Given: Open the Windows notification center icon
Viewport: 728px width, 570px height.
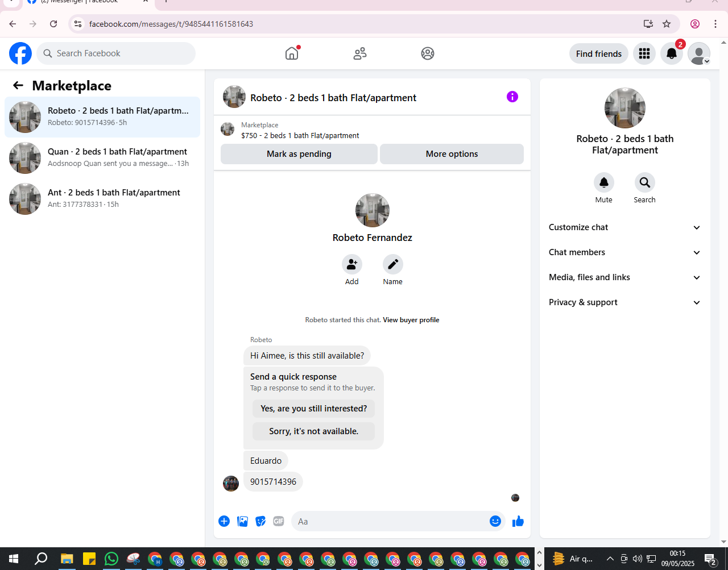Looking at the screenshot, I should coord(710,559).
